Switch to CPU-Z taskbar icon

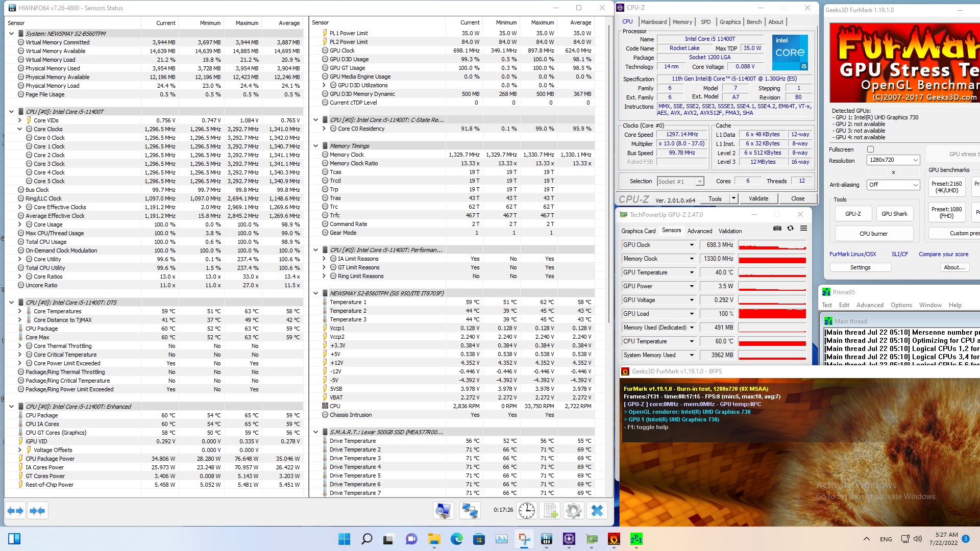[x=569, y=539]
